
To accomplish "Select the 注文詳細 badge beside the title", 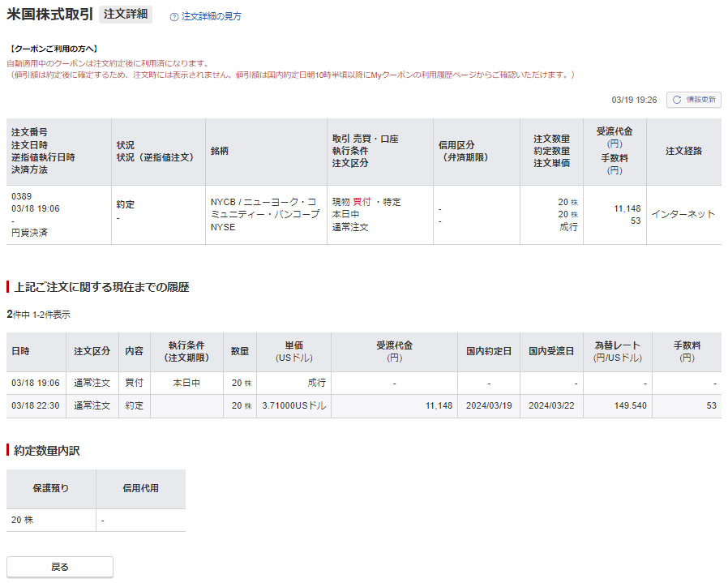I will pyautogui.click(x=126, y=15).
